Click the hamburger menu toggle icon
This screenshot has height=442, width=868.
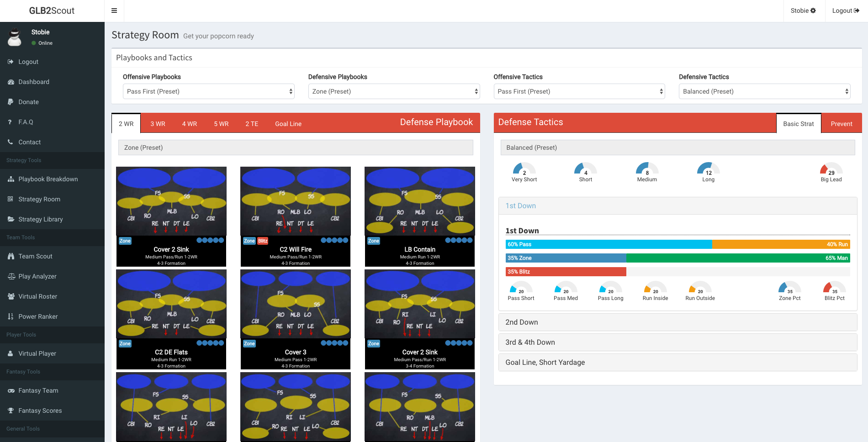114,11
